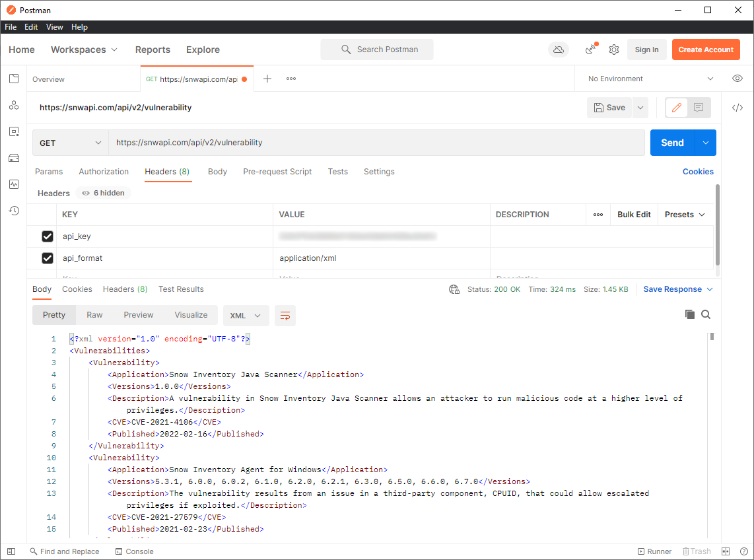This screenshot has height=560, width=754.
Task: Open the XML format dropdown
Action: click(246, 316)
